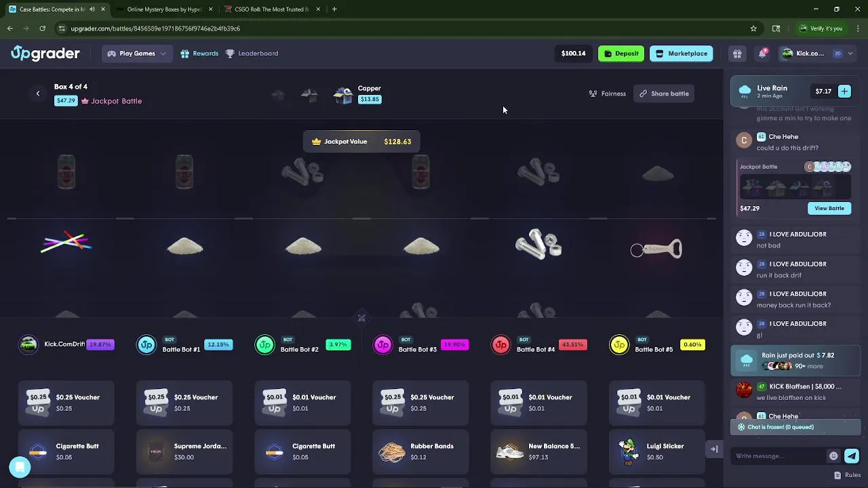Open the chat Rules link

tap(848, 475)
